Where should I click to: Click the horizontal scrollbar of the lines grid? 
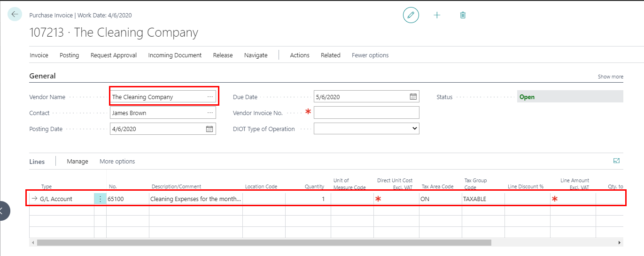pos(264,242)
